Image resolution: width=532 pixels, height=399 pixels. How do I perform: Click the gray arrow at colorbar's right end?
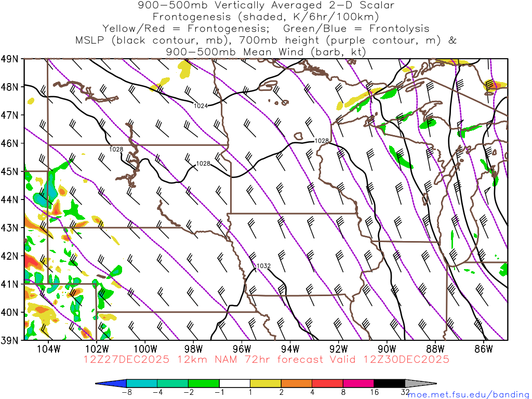(x=420, y=383)
